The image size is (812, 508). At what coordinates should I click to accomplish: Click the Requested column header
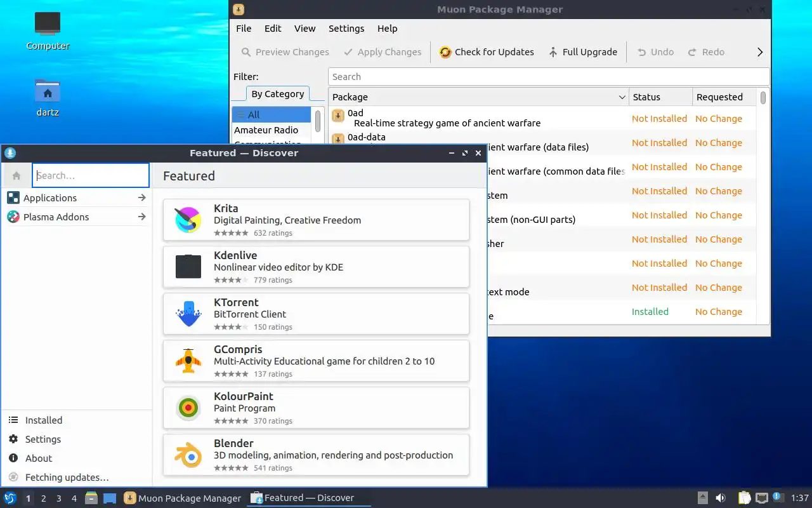tap(724, 97)
